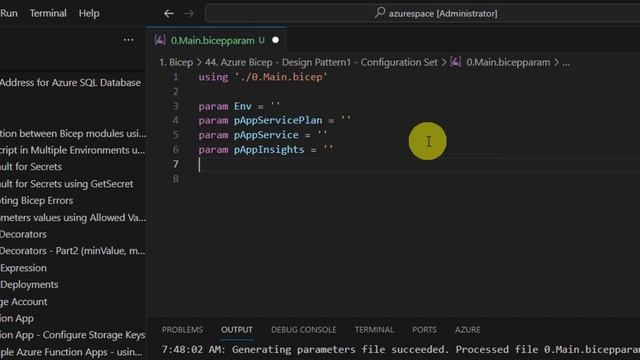Image resolution: width=640 pixels, height=360 pixels.
Task: Click line number 2 in gutter
Action: 176,91
